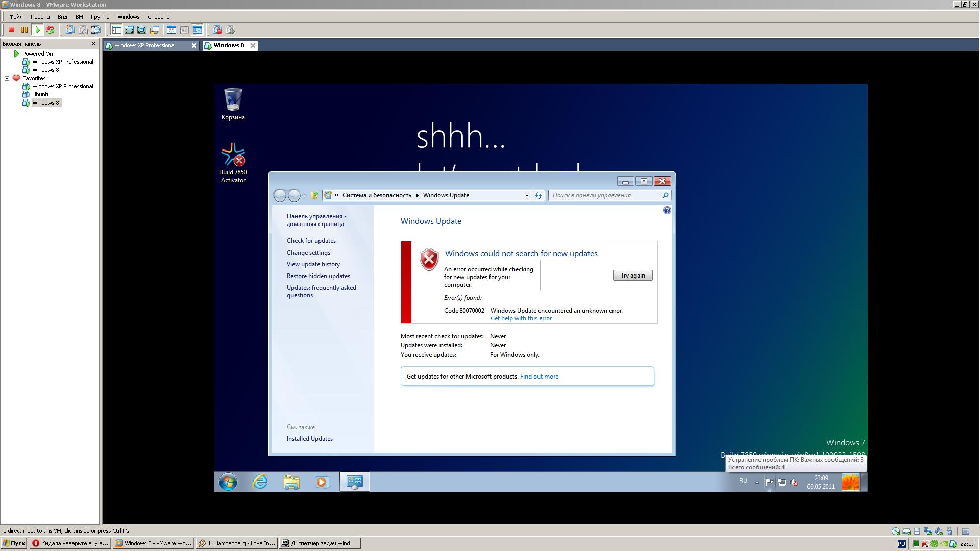Click the red Power Off toolbar button
This screenshot has width=980, height=551.
pyautogui.click(x=11, y=30)
